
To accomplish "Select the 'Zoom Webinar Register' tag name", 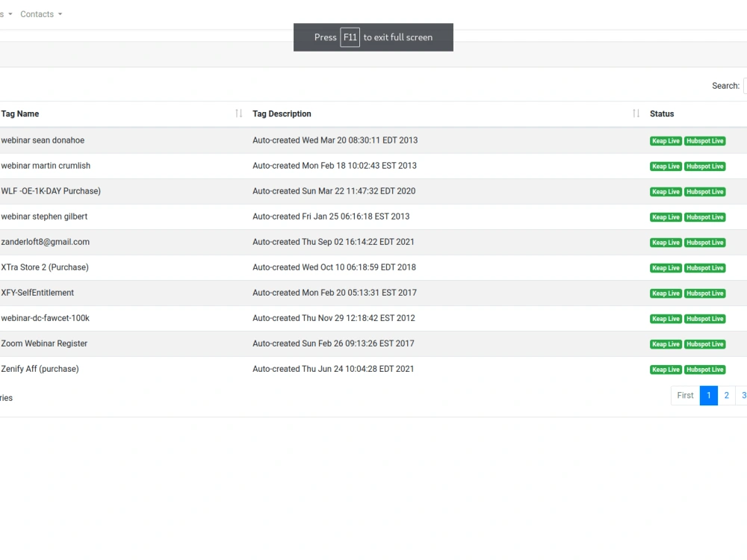I will pos(44,343).
